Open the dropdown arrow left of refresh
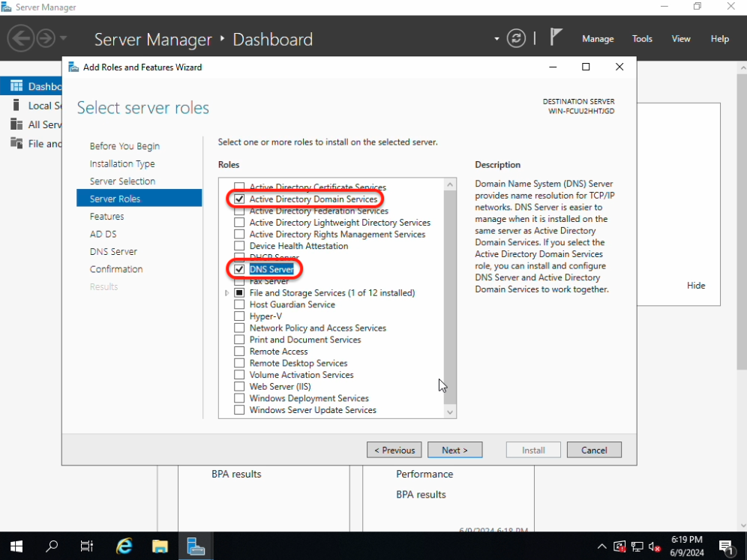This screenshot has width=747, height=560. pyautogui.click(x=496, y=38)
